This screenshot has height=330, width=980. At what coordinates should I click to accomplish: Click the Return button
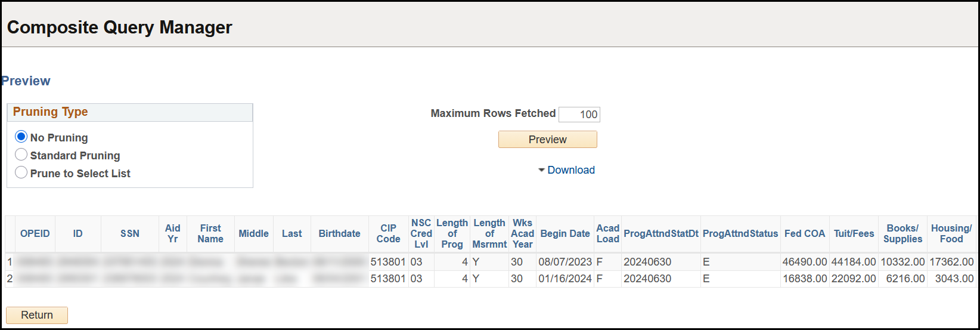pyautogui.click(x=37, y=315)
